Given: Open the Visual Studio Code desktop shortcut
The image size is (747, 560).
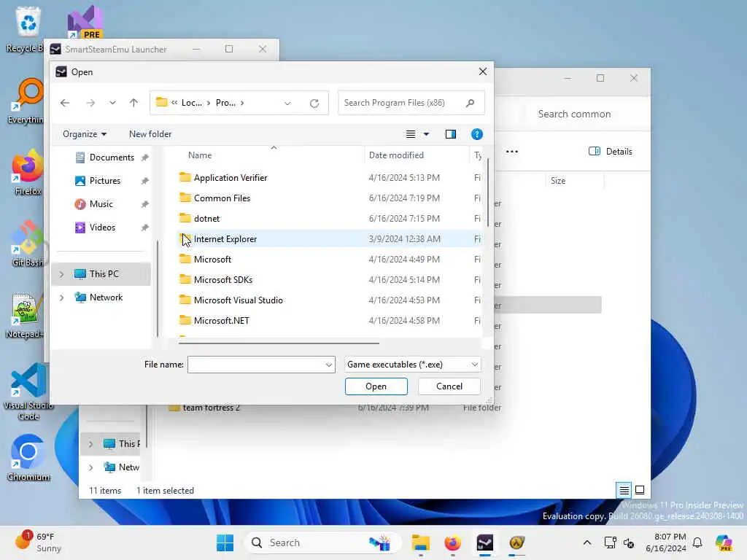Looking at the screenshot, I should click(x=28, y=392).
